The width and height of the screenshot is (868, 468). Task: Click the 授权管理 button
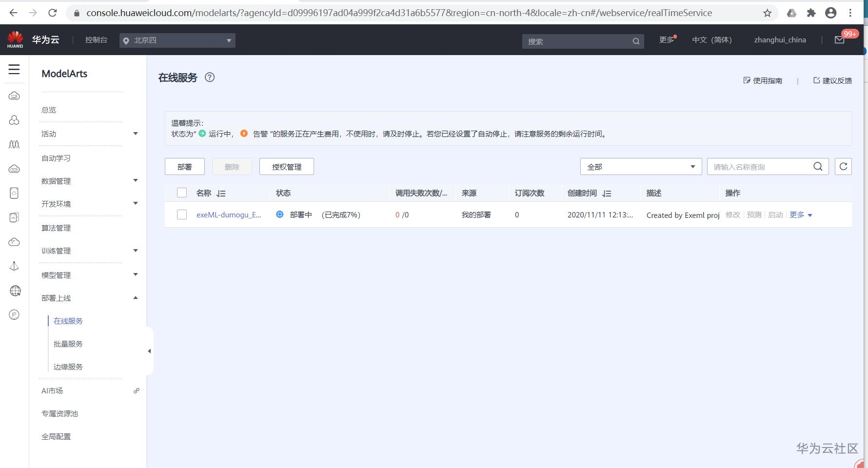[x=286, y=166]
